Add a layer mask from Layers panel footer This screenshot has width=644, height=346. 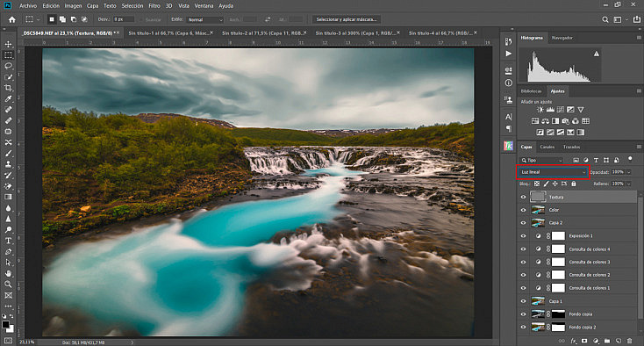(584, 341)
